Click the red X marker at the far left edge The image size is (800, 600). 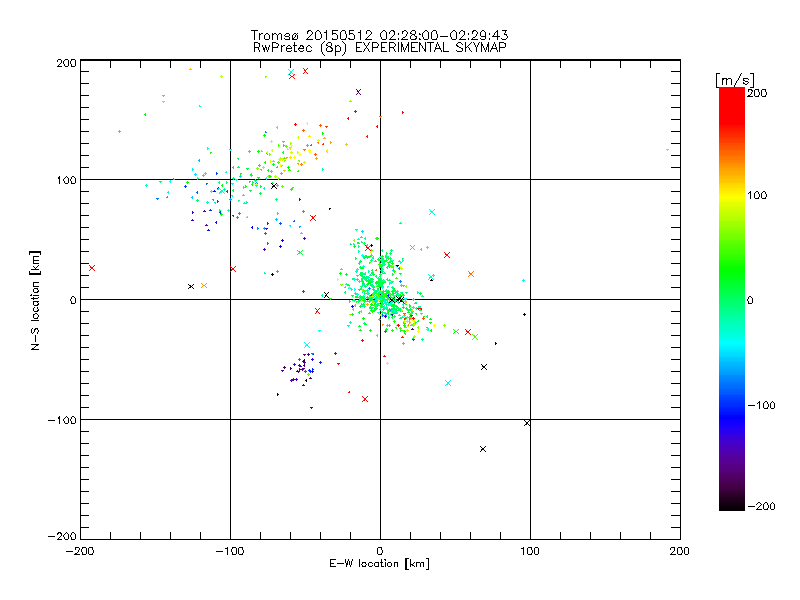(92, 268)
